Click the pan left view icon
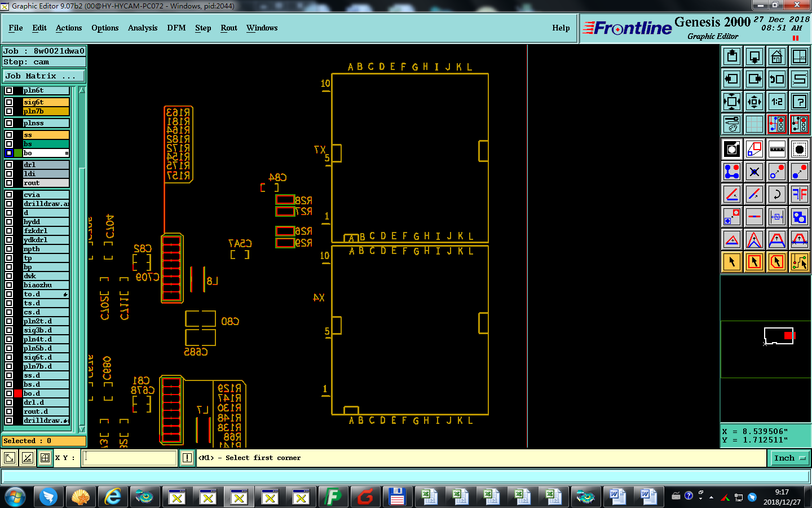 [x=732, y=79]
